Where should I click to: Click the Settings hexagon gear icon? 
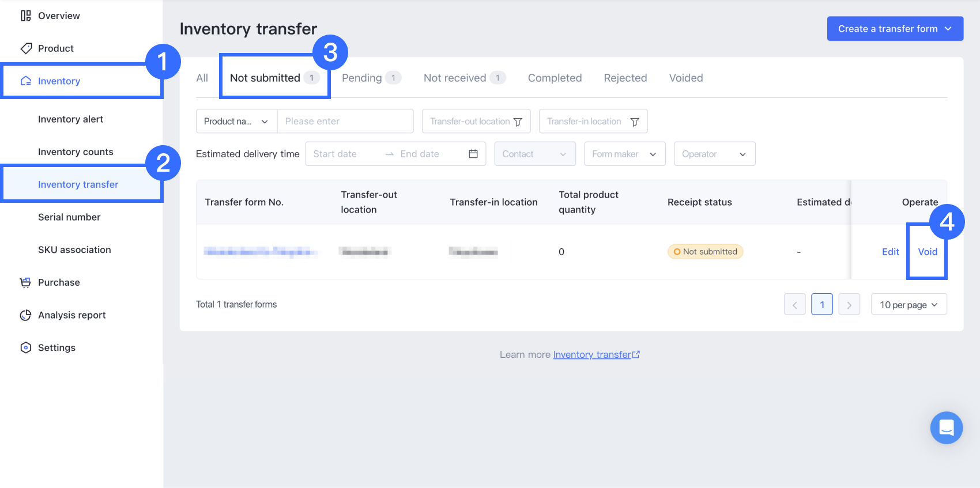tap(25, 347)
